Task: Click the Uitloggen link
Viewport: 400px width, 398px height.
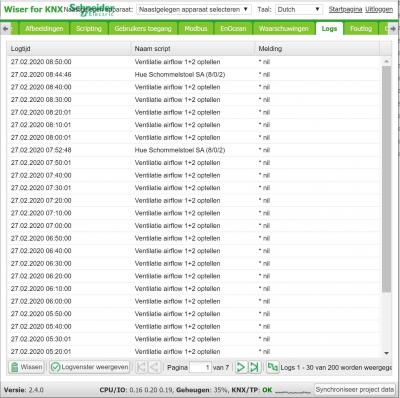Action: tap(379, 10)
